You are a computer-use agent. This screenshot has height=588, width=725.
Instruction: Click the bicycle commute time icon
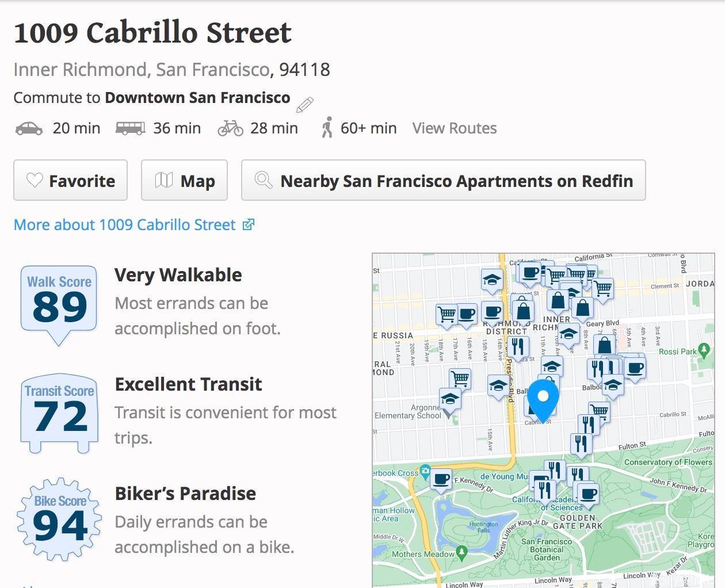tap(230, 128)
